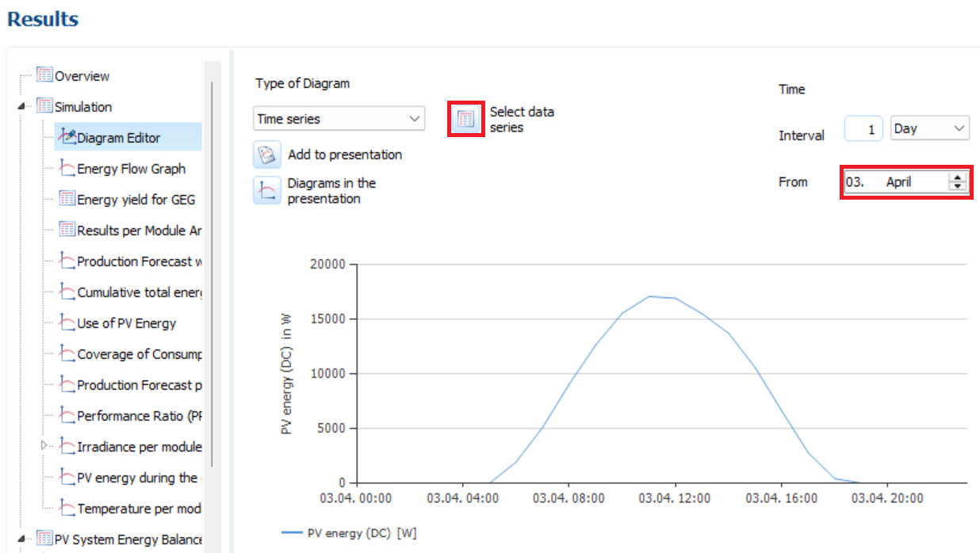Screen dimensions: 980x553
Task: Expand the Irradiance per module node
Action: tap(44, 447)
